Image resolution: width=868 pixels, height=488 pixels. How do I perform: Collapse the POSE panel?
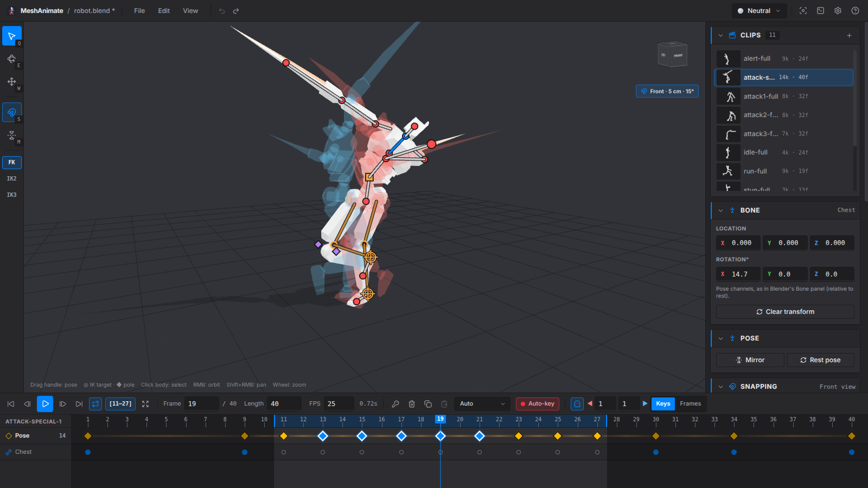pos(720,338)
